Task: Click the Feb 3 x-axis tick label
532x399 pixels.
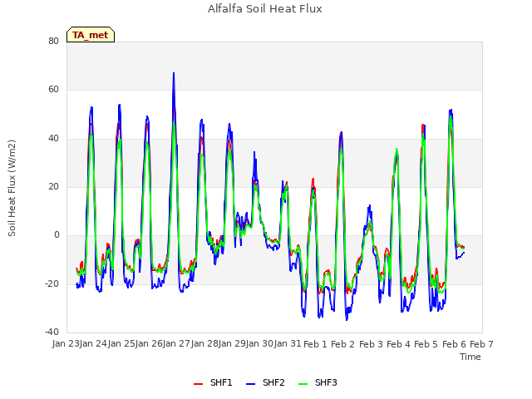Action: click(371, 344)
